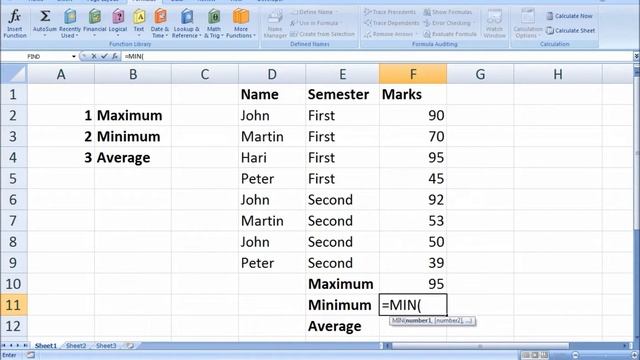Switch to Sheet2 tab
The width and height of the screenshot is (640, 360).
(x=76, y=346)
